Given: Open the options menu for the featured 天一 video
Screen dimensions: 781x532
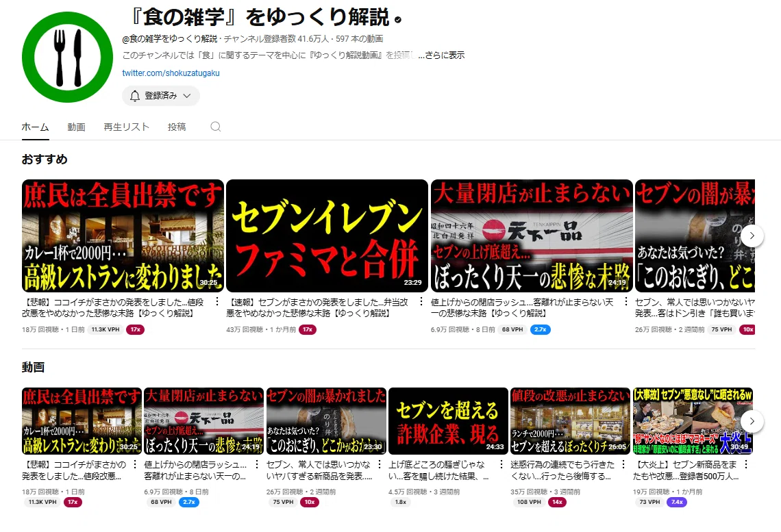Looking at the screenshot, I should 626,301.
